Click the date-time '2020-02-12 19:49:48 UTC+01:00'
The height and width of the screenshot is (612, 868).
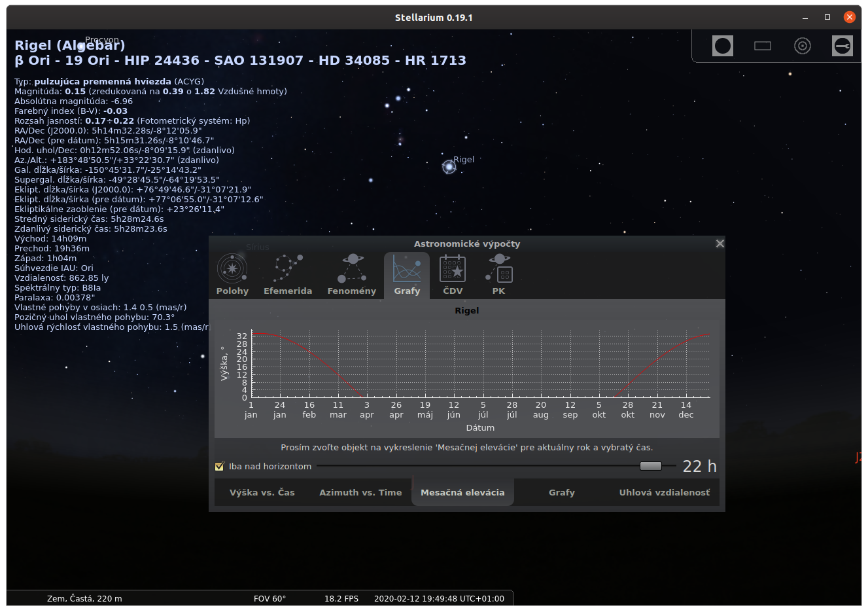tap(439, 598)
